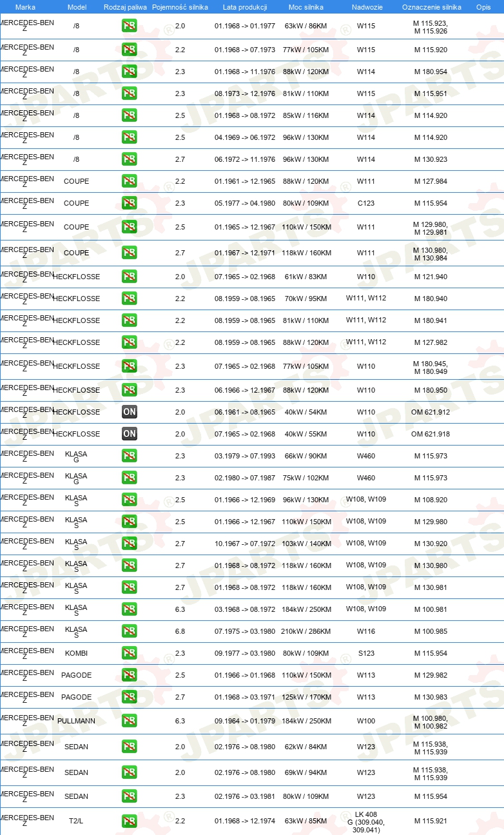Click the W100 body cell
504x835 pixels.
(366, 721)
